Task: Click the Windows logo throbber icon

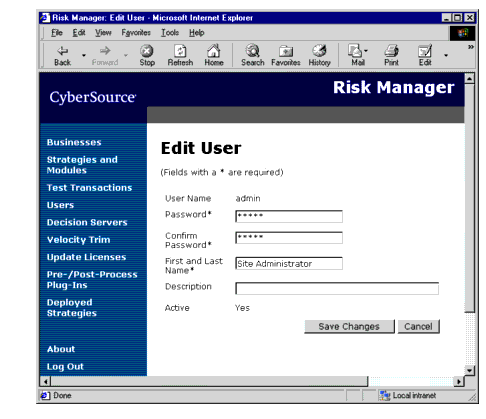Action: pyautogui.click(x=462, y=33)
